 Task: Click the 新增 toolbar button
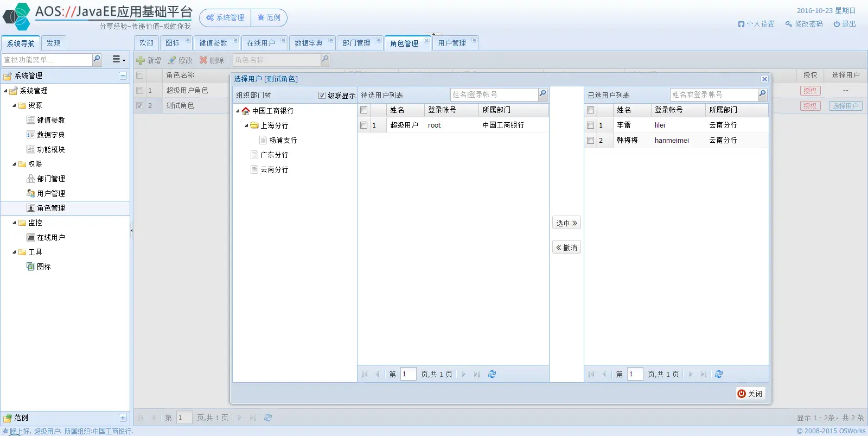coord(149,60)
